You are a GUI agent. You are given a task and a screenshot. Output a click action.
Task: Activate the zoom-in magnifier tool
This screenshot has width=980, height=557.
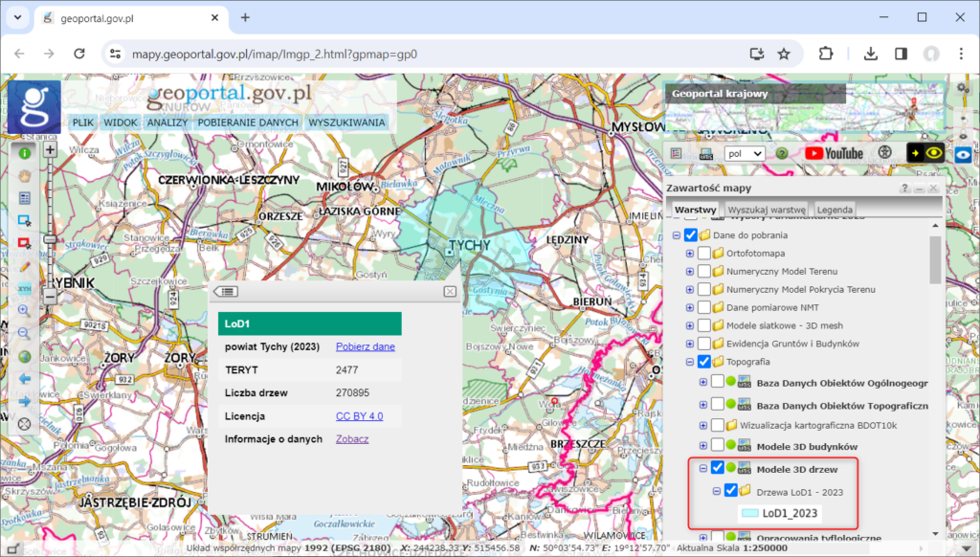(25, 310)
